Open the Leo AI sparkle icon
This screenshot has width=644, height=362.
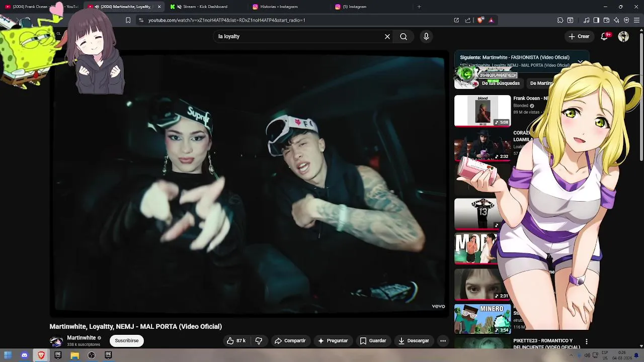pos(616,20)
